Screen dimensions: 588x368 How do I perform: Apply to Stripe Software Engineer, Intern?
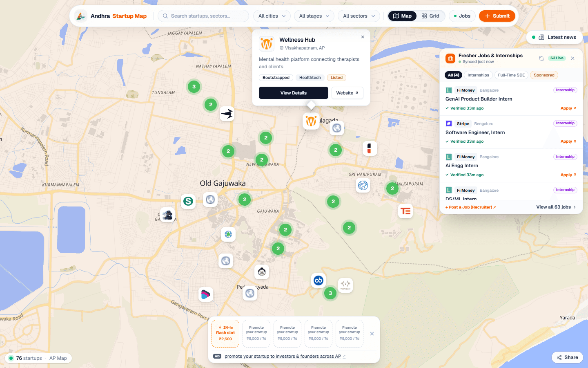coord(568,141)
